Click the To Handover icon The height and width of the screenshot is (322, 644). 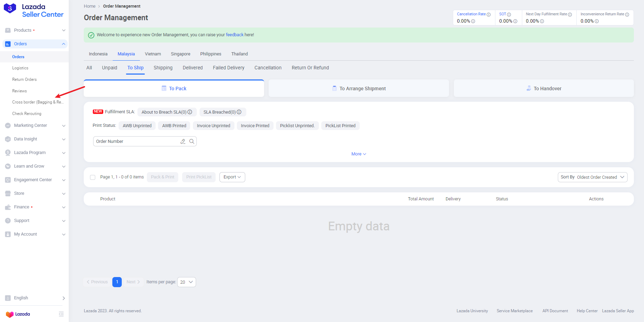529,88
